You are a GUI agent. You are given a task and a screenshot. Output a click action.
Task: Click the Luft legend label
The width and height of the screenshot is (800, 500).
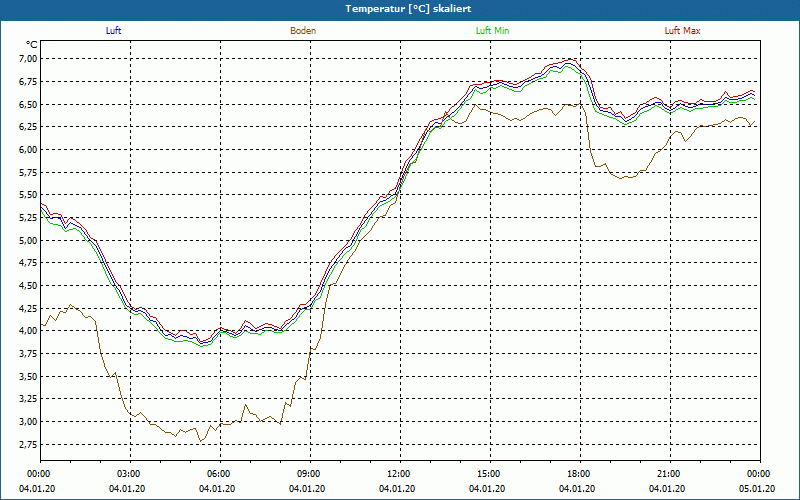[113, 31]
